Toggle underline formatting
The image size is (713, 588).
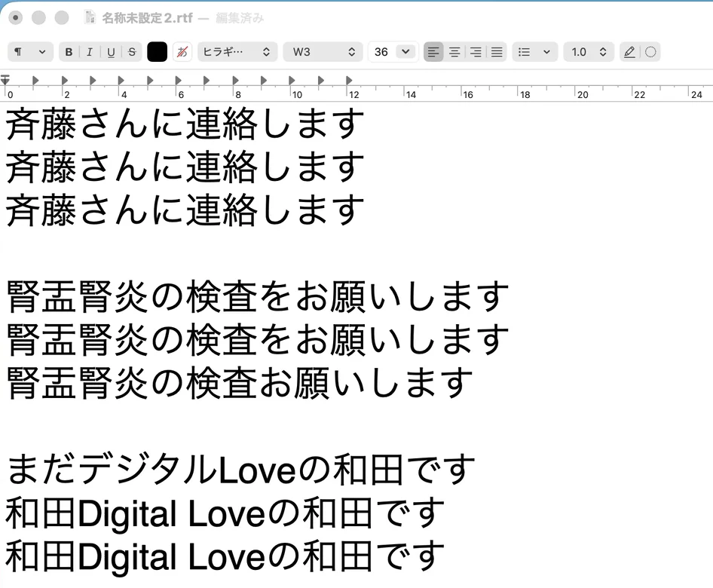[x=111, y=52]
